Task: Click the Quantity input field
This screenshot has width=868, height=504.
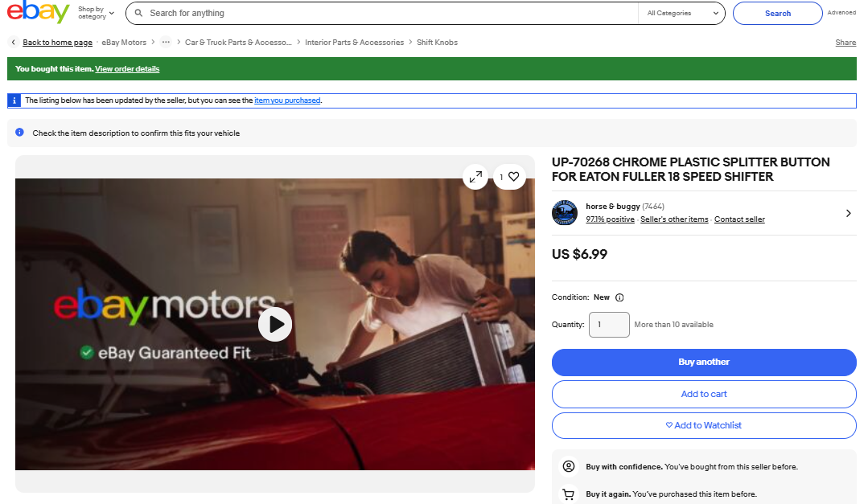Action: coord(609,325)
